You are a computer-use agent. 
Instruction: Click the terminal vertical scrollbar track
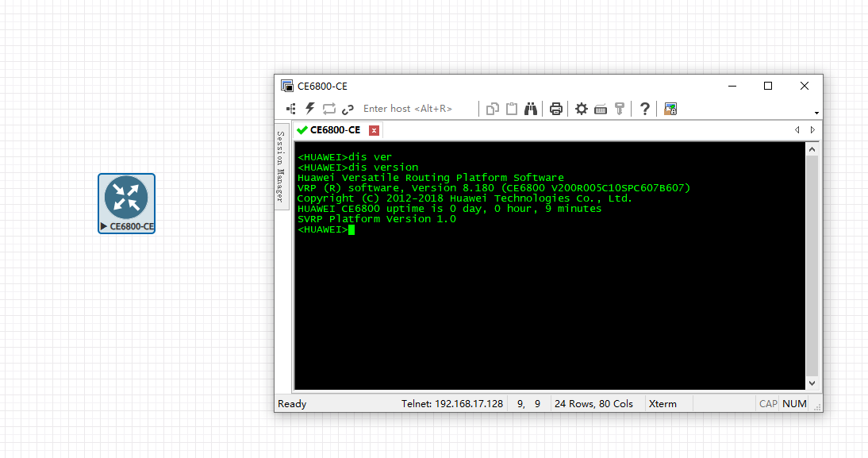point(812,266)
